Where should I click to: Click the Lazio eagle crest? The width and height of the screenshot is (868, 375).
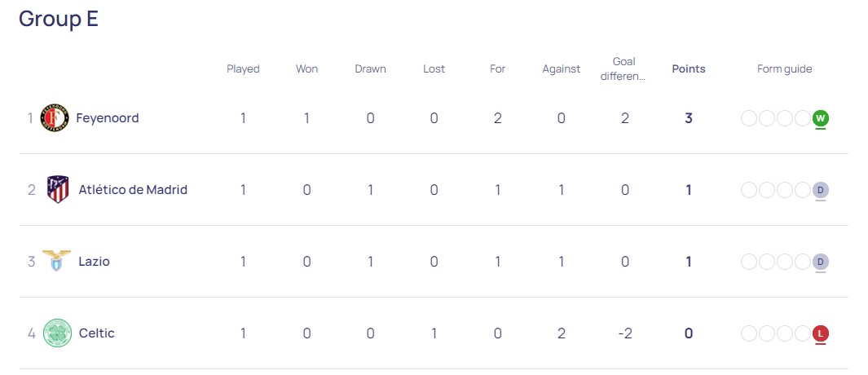pos(57,261)
